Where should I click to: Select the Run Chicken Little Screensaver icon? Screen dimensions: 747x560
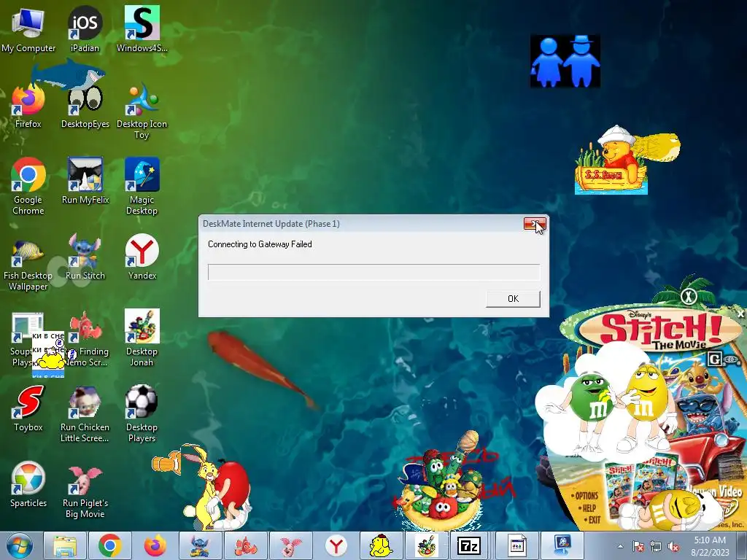[x=85, y=414]
